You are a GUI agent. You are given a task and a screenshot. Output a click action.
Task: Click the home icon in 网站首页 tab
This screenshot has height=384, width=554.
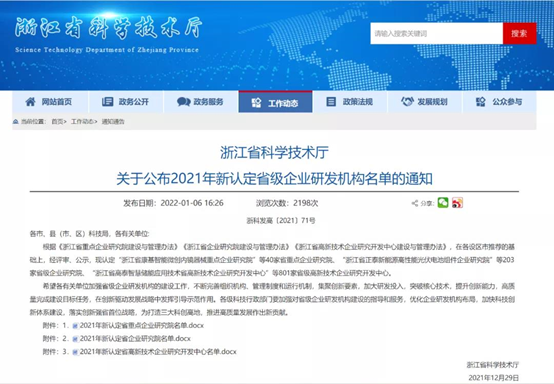[x=30, y=102]
